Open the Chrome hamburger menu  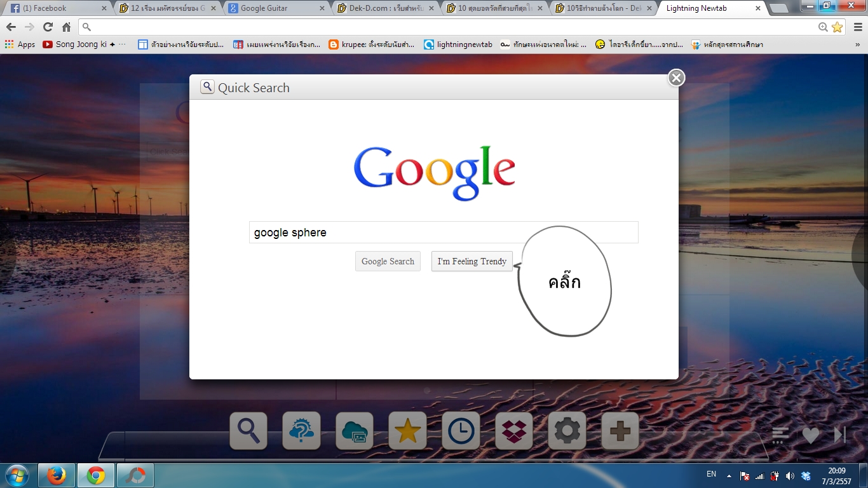pyautogui.click(x=858, y=27)
